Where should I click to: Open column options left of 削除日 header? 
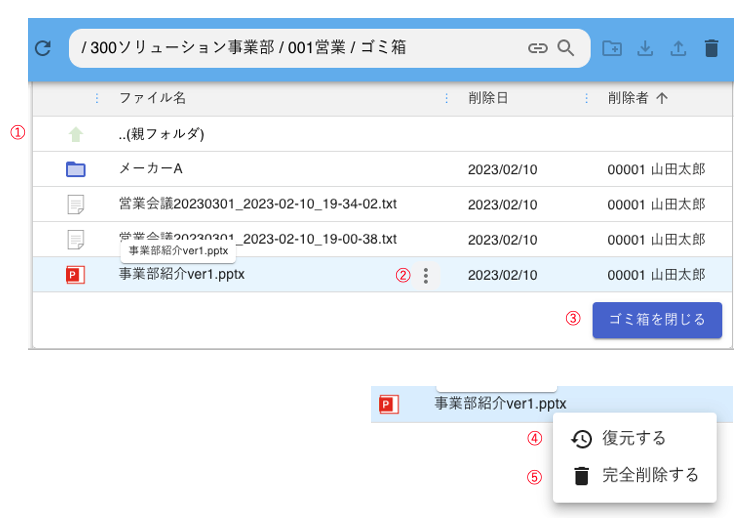click(446, 98)
